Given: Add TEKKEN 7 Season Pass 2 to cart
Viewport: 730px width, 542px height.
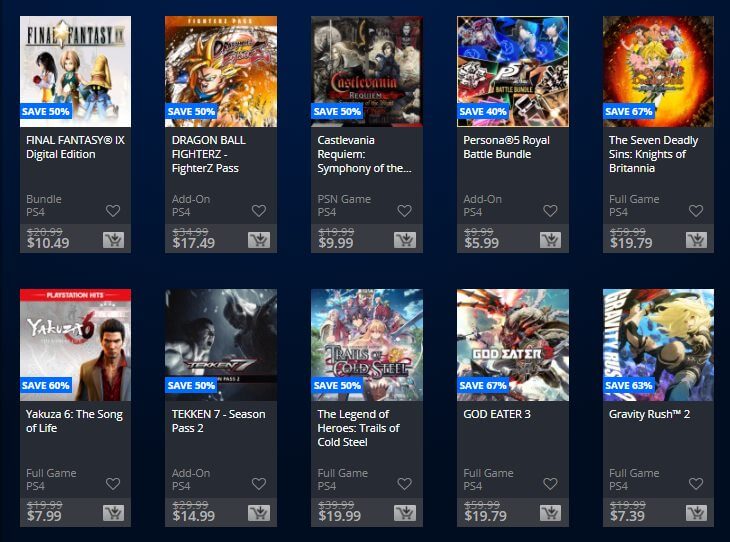Looking at the screenshot, I should [x=259, y=513].
